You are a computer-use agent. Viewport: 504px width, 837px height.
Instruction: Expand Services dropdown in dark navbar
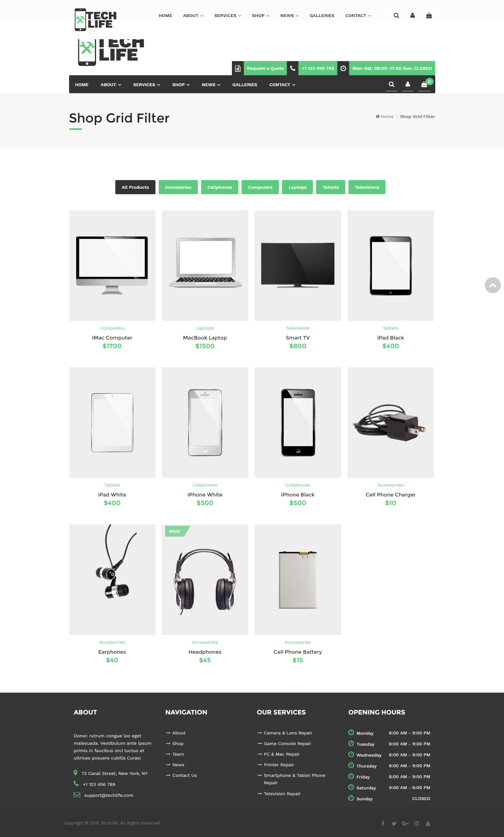(146, 85)
